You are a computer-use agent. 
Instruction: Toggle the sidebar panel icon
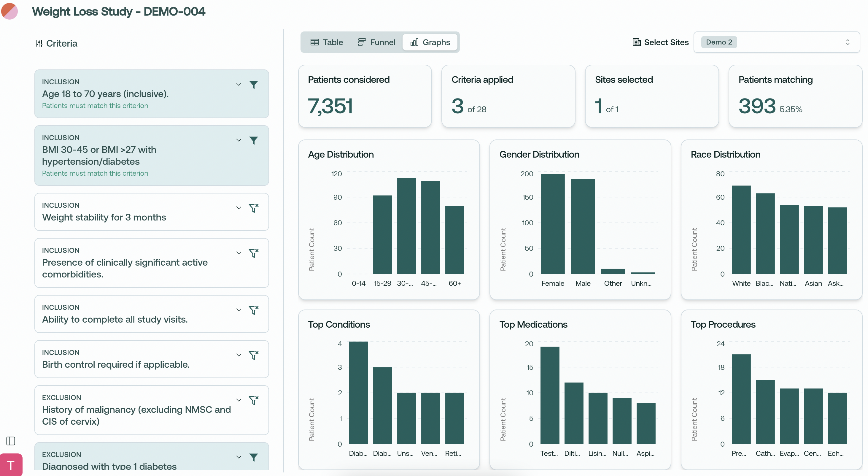11,441
